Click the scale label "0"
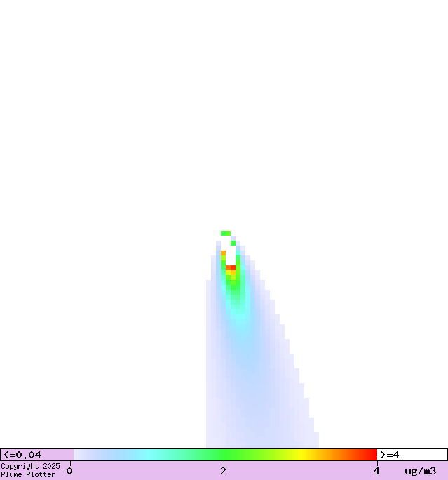This screenshot has height=480, width=448. point(69,471)
